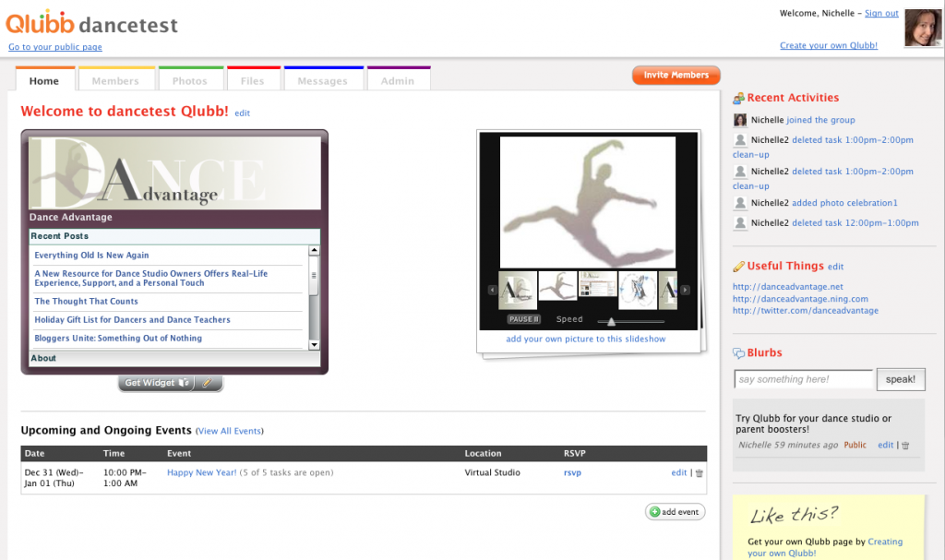Open post Everything Old Is New Again
The height and width of the screenshot is (560, 945).
91,256
